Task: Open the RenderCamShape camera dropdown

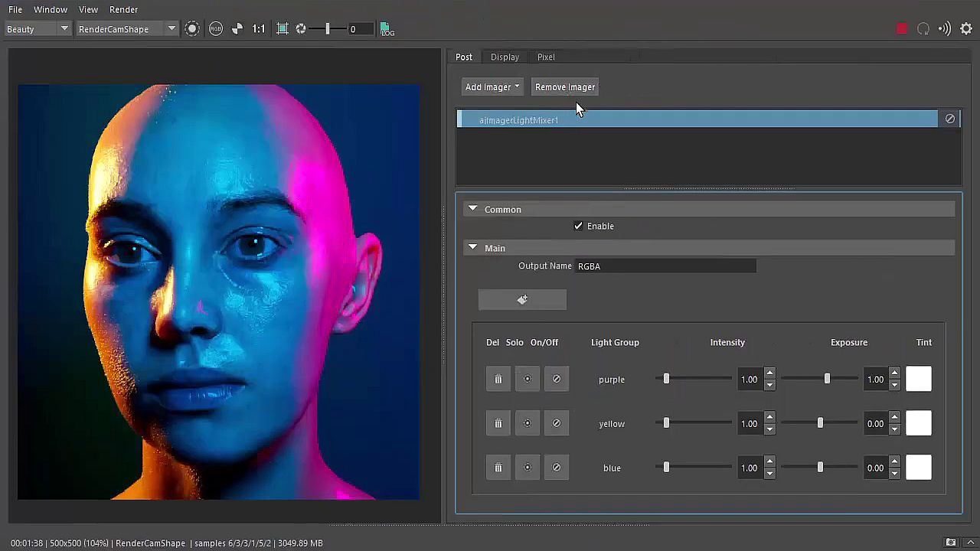Action: (x=126, y=29)
